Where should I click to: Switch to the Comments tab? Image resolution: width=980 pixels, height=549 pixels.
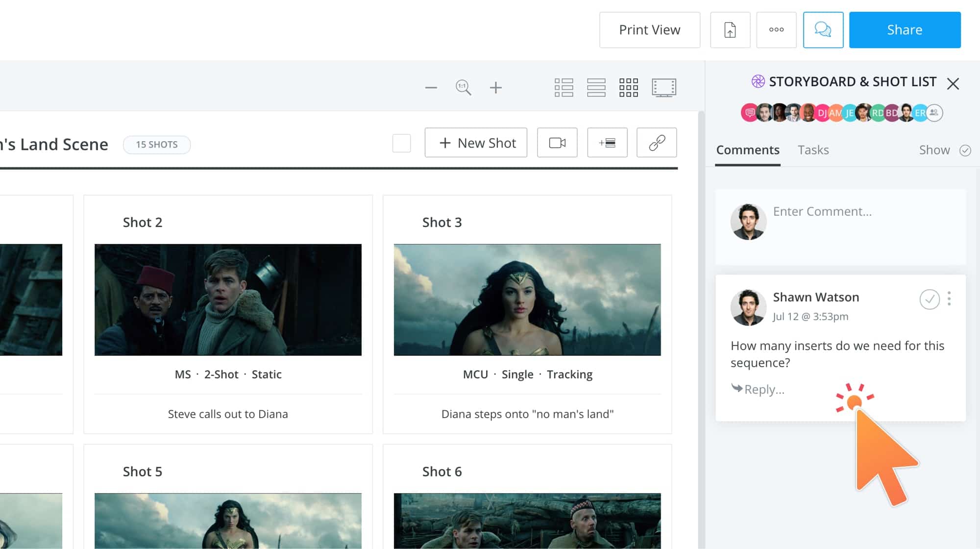(747, 149)
